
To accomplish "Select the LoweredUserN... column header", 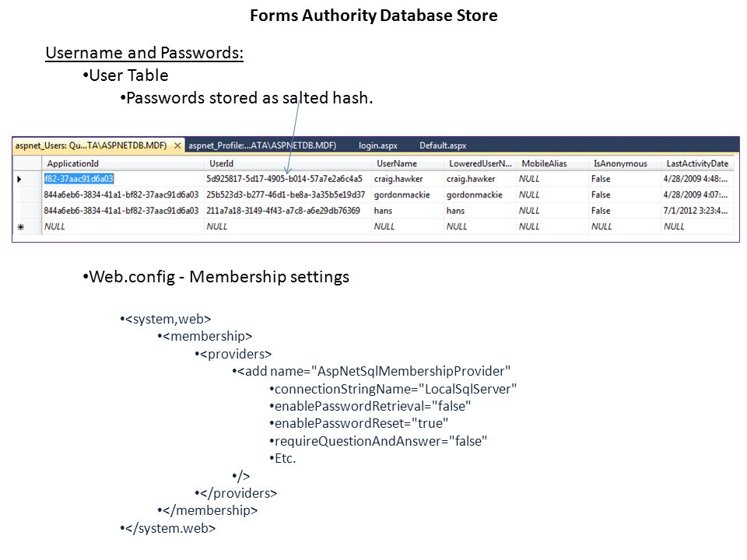I will pyautogui.click(x=480, y=163).
